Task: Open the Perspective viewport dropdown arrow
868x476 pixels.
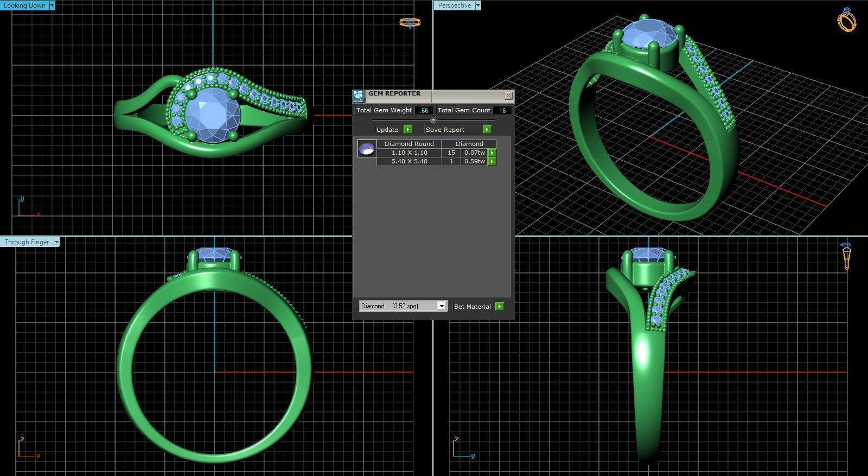Action: point(478,5)
